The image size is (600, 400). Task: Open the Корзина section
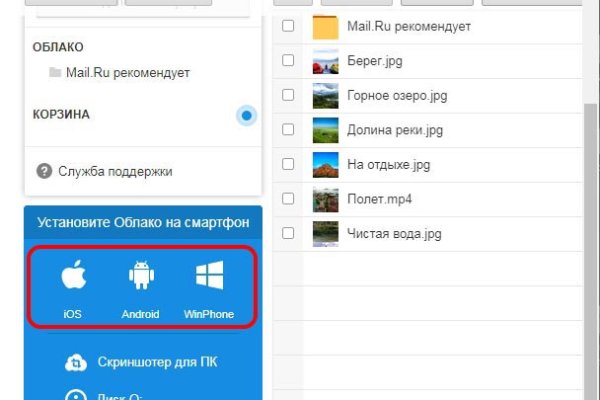(61, 115)
